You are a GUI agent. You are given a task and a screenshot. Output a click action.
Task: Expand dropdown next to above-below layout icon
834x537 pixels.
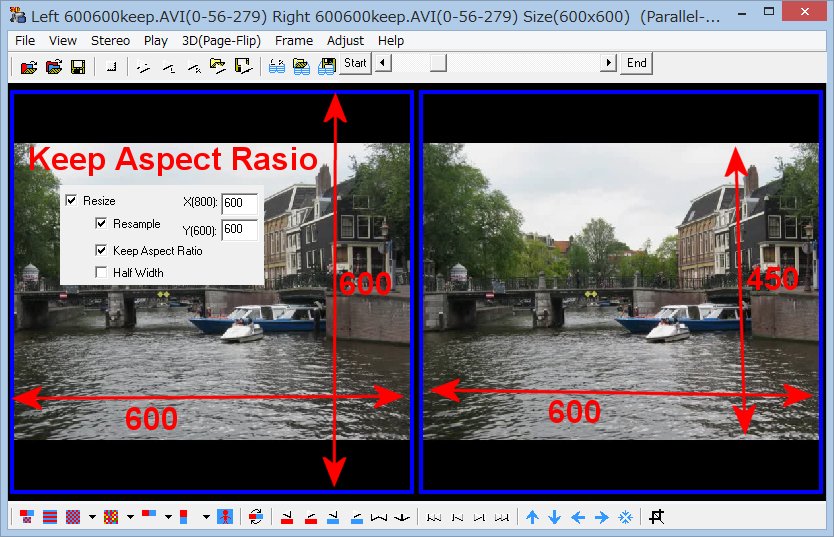pyautogui.click(x=206, y=516)
